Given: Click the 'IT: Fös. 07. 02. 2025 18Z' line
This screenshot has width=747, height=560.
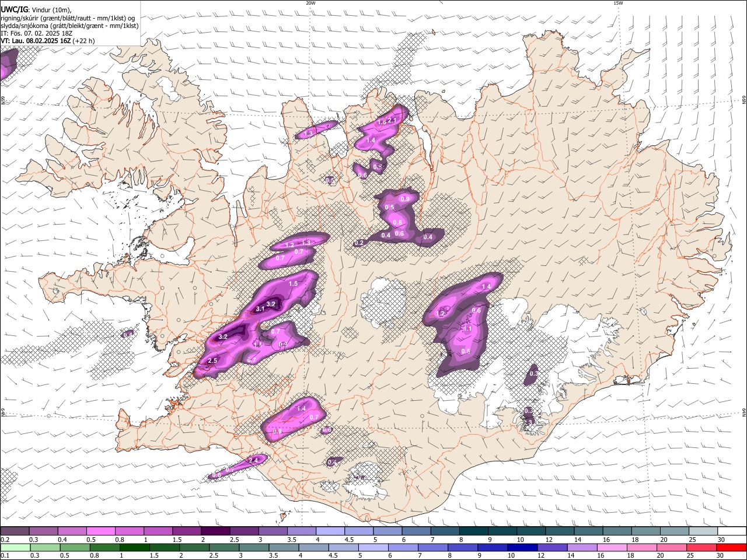Looking at the screenshot, I should click(x=37, y=33).
